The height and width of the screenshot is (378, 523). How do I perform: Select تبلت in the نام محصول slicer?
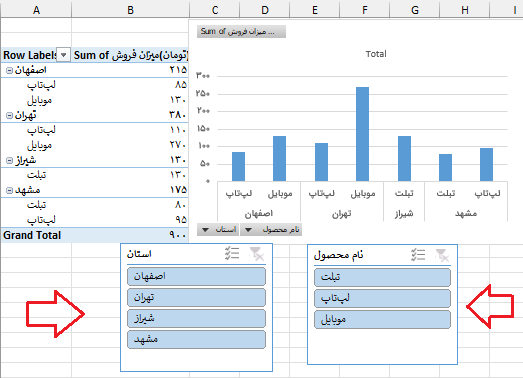[x=382, y=277]
